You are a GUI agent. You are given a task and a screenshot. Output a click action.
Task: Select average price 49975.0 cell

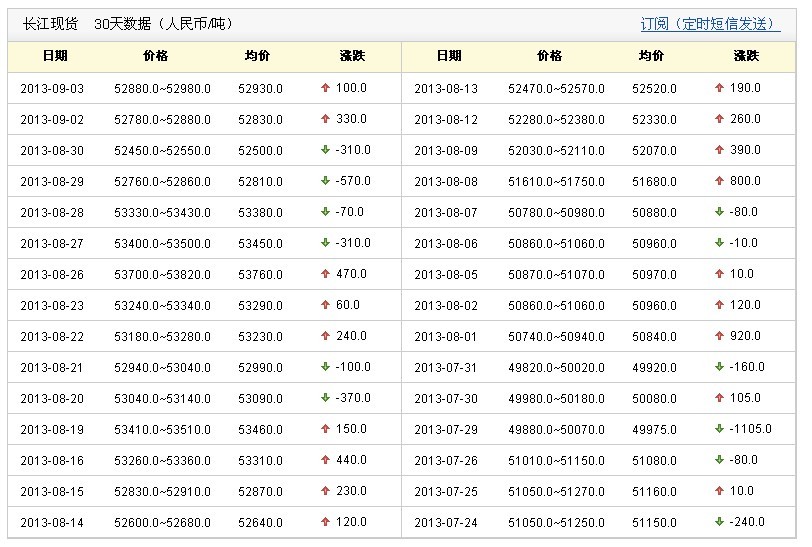point(654,429)
